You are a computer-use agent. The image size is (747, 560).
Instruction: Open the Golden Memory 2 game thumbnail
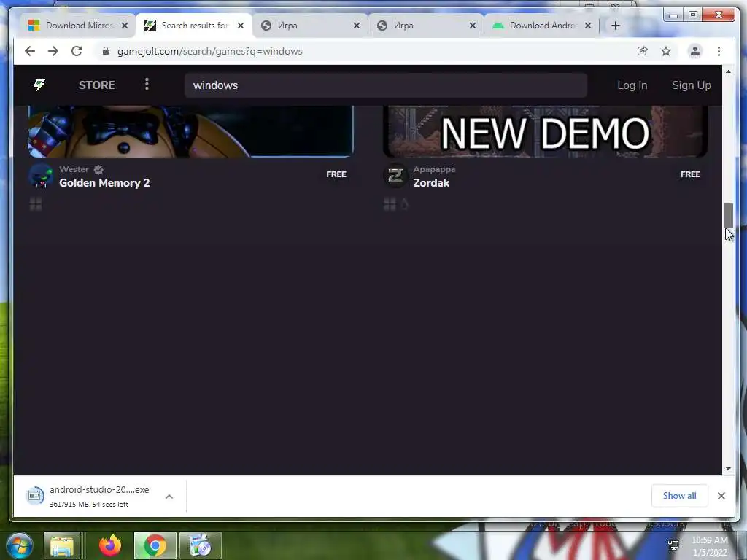pos(191,131)
